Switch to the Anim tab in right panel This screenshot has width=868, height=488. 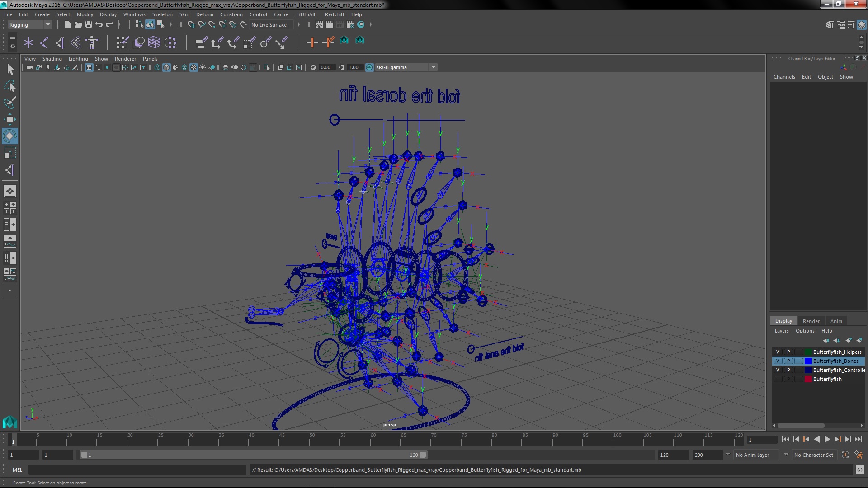[x=836, y=320]
